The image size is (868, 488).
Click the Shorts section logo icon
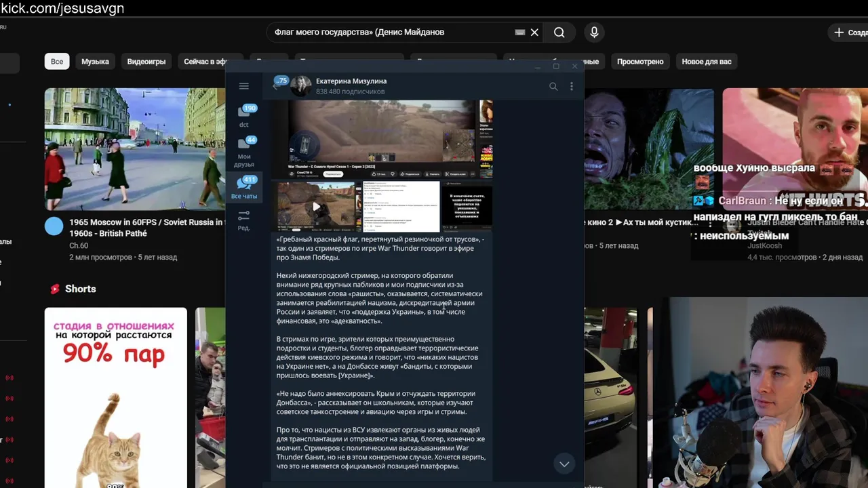(x=55, y=289)
